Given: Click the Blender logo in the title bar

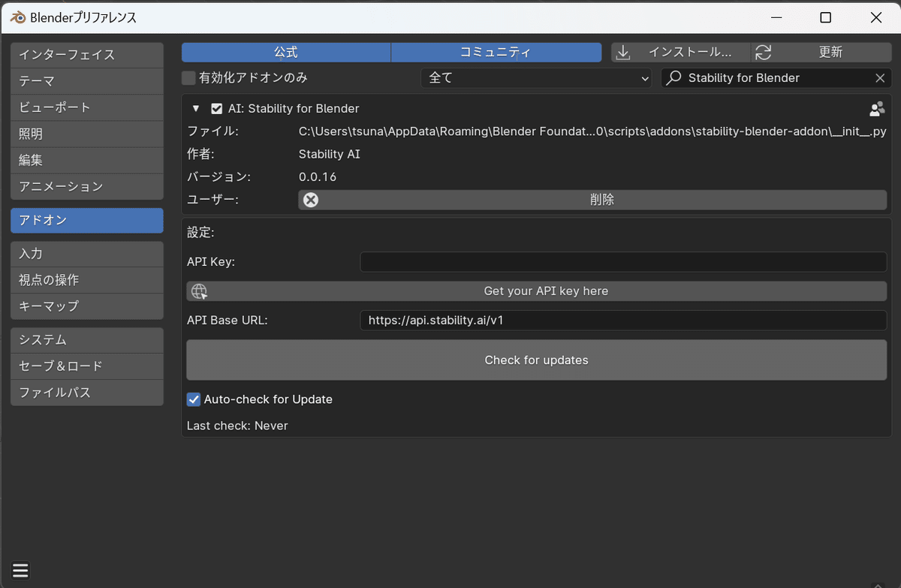Looking at the screenshot, I should coord(17,17).
